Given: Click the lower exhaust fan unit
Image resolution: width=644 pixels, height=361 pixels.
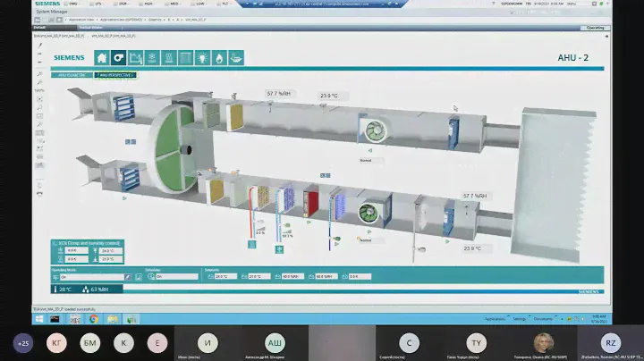Looking at the screenshot, I should coord(368,214).
